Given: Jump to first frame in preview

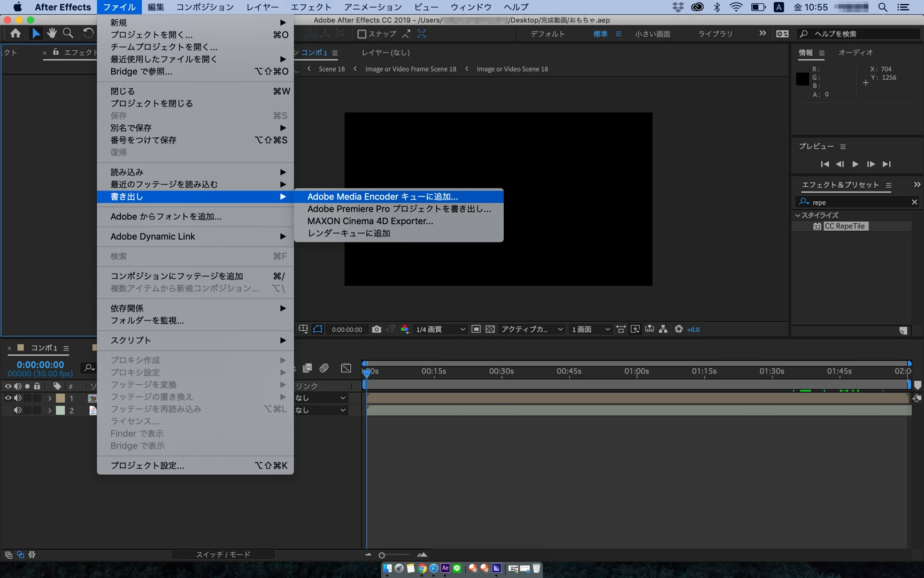Looking at the screenshot, I should click(x=825, y=164).
